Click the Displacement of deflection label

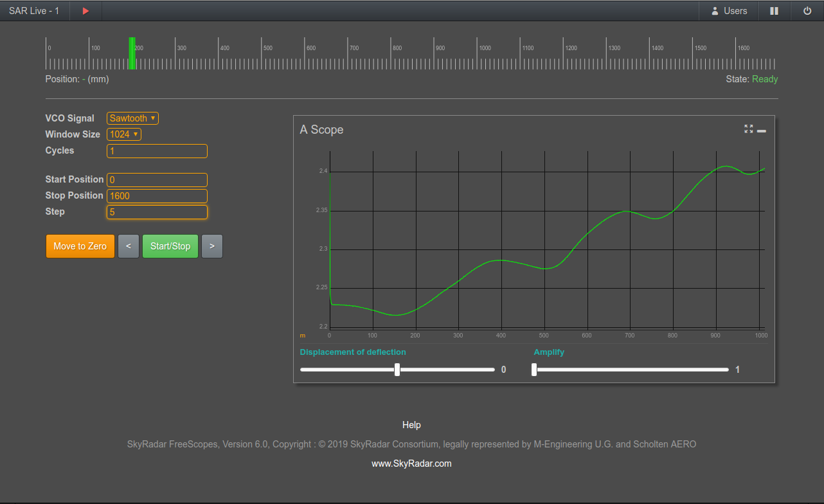(353, 352)
